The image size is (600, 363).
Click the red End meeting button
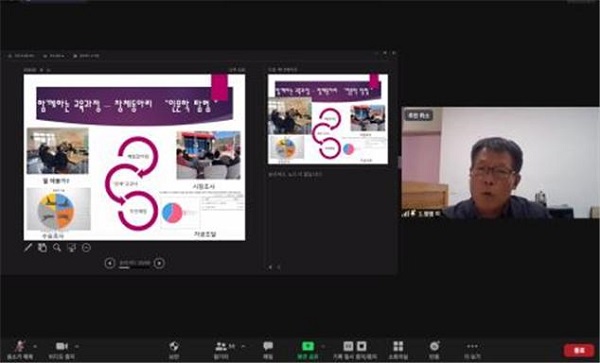click(579, 350)
